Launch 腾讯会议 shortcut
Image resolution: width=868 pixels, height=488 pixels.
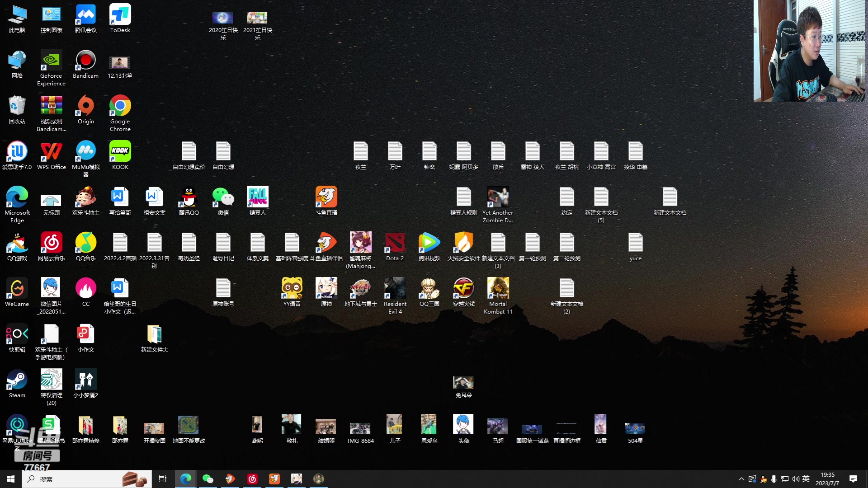click(x=86, y=19)
